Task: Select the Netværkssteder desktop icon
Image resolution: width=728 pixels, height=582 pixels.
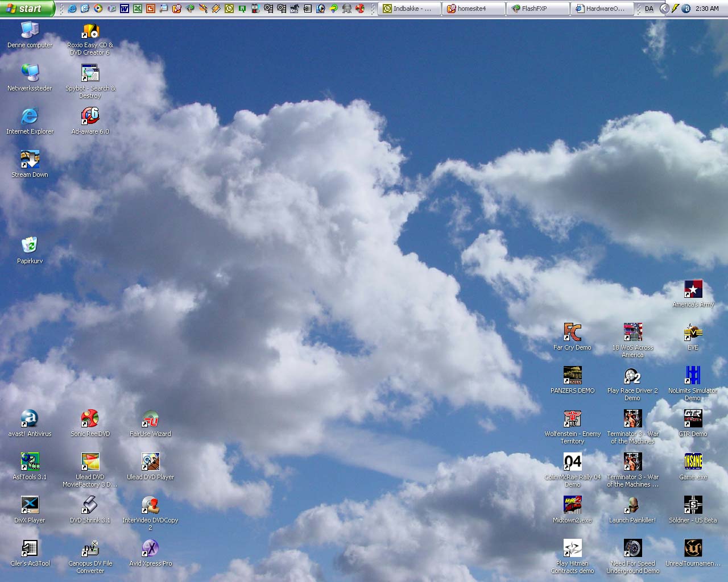Action: pyautogui.click(x=30, y=78)
